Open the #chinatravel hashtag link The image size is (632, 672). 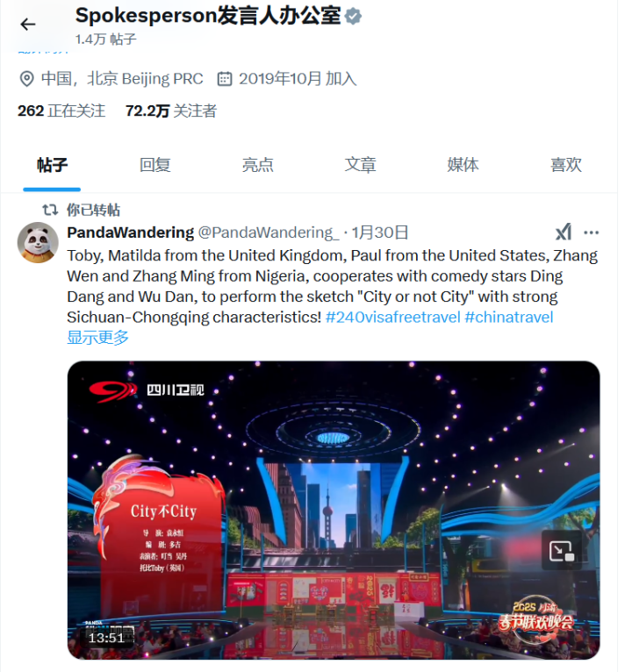(509, 318)
